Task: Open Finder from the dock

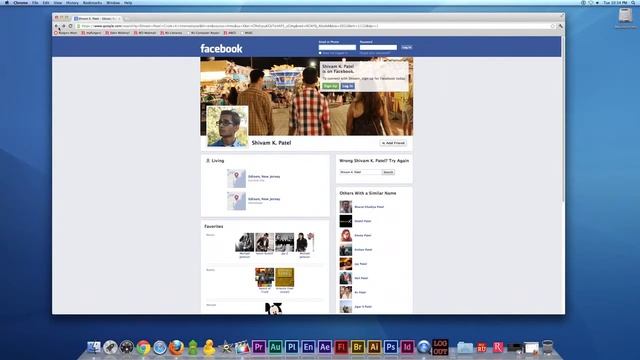Action: click(x=94, y=347)
